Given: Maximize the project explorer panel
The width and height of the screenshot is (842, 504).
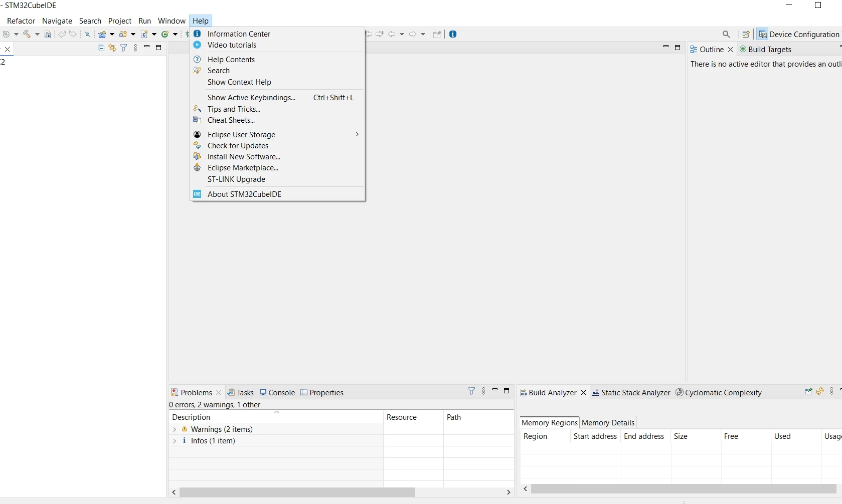Looking at the screenshot, I should (158, 48).
